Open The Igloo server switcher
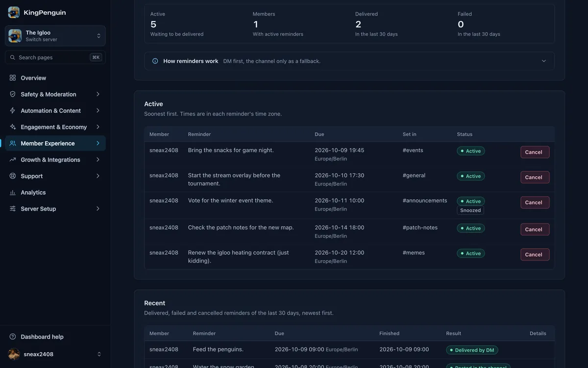588x368 pixels. tap(55, 36)
